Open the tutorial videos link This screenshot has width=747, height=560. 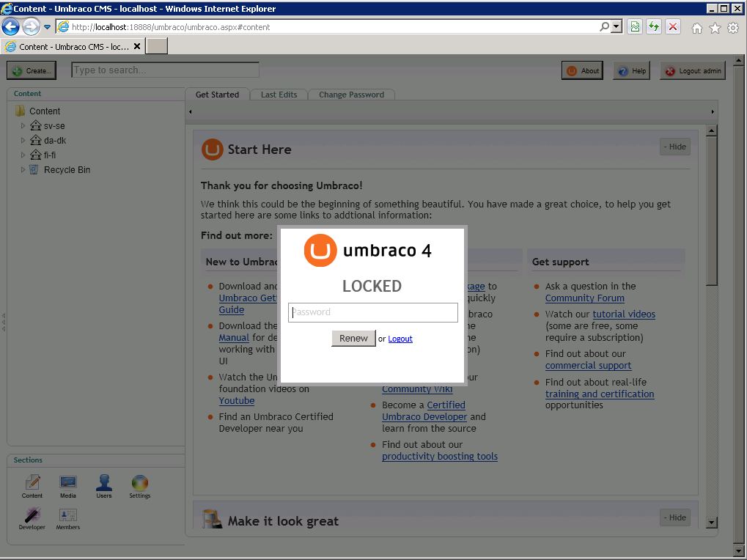pos(624,314)
